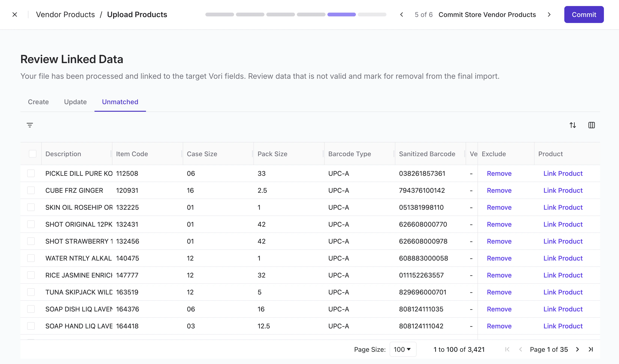Toggle the select-all header checkbox
This screenshot has width=619, height=364.
click(32, 154)
